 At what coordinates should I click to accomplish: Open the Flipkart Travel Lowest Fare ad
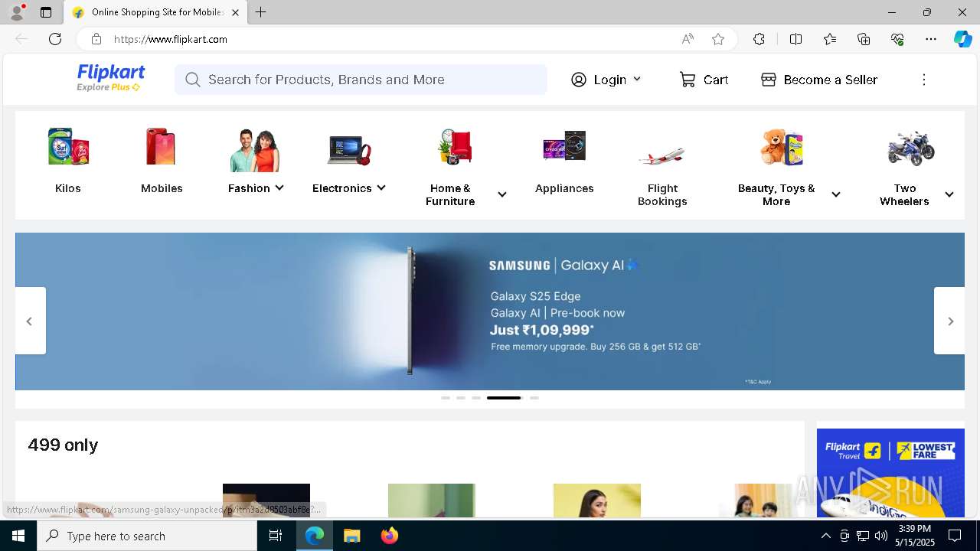click(890, 472)
